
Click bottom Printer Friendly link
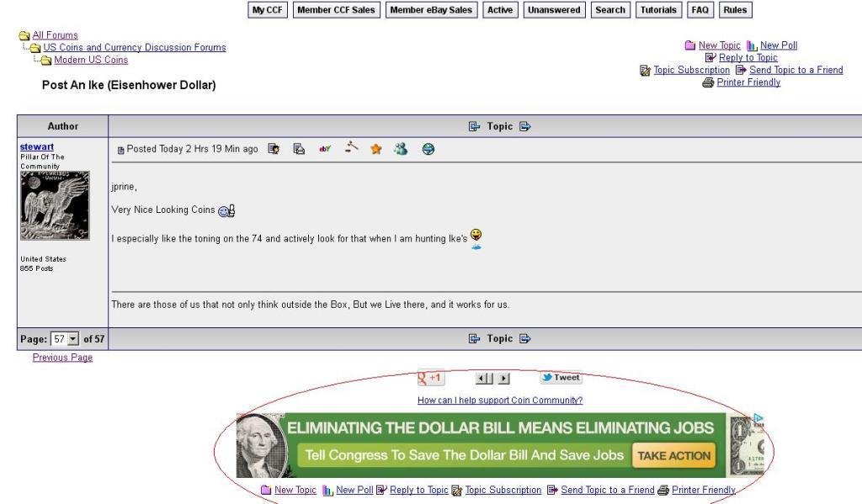click(704, 490)
